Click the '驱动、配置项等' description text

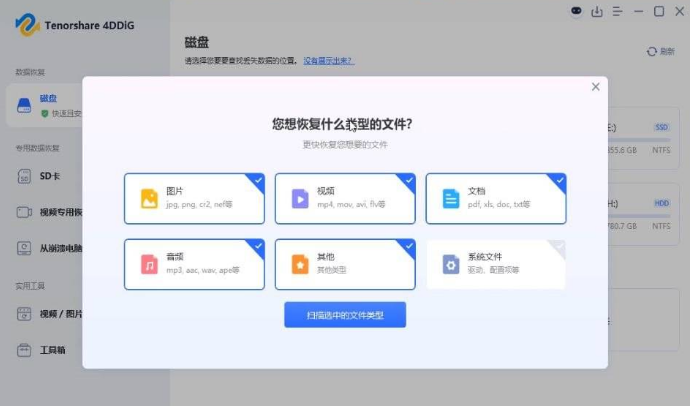pos(493,270)
